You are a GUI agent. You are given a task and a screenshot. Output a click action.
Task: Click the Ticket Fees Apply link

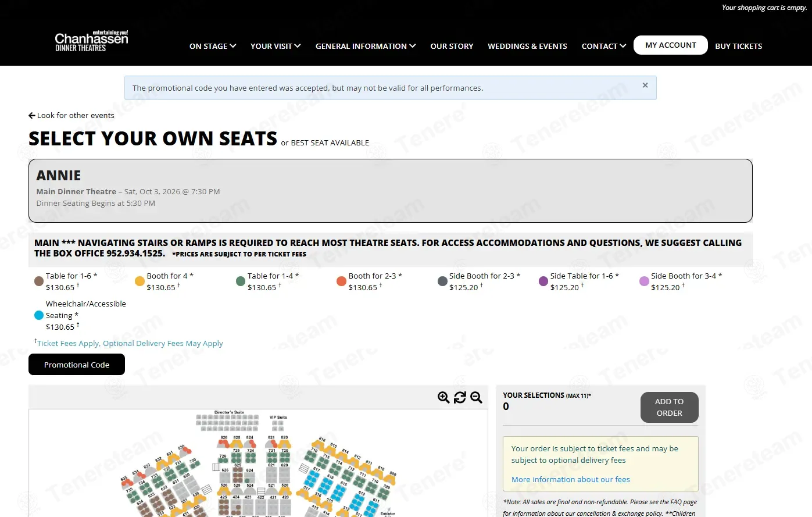130,344
